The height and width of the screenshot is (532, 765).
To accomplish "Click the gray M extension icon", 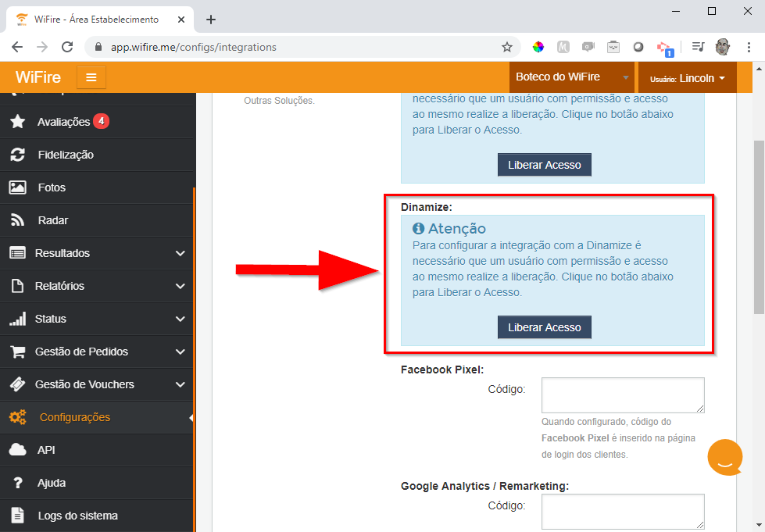I will (x=563, y=48).
